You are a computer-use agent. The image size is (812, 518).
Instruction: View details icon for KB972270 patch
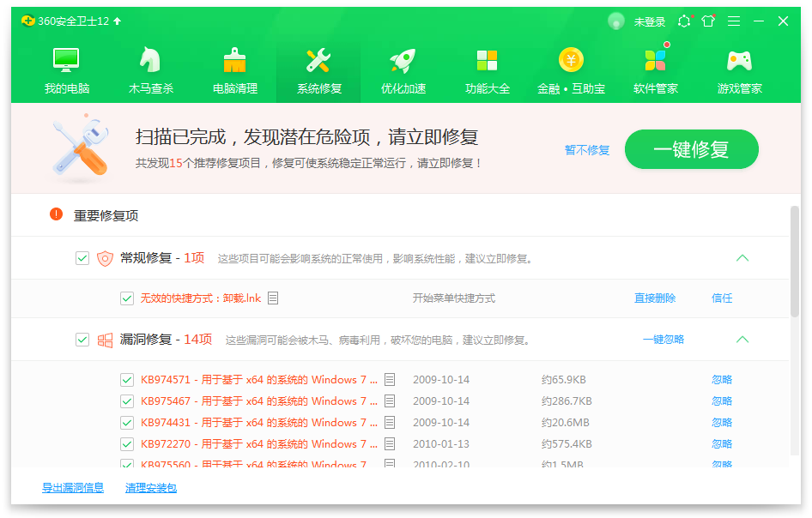click(x=390, y=444)
